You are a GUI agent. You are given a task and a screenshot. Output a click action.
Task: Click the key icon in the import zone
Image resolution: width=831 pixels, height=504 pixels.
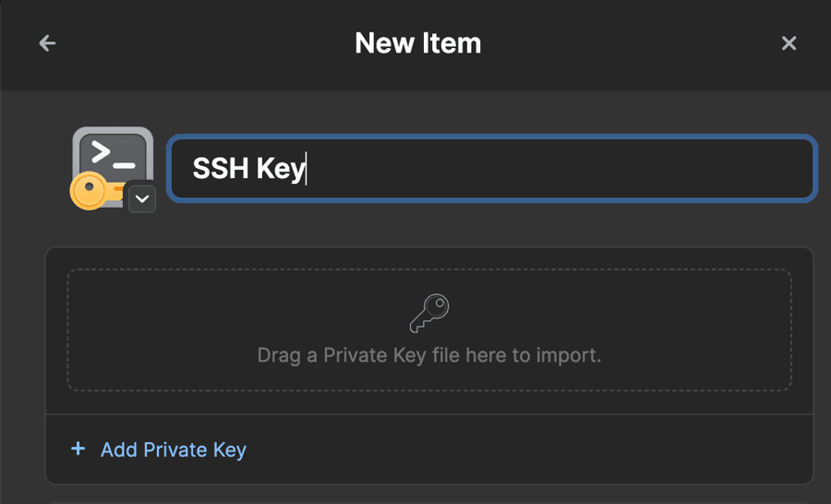429,314
